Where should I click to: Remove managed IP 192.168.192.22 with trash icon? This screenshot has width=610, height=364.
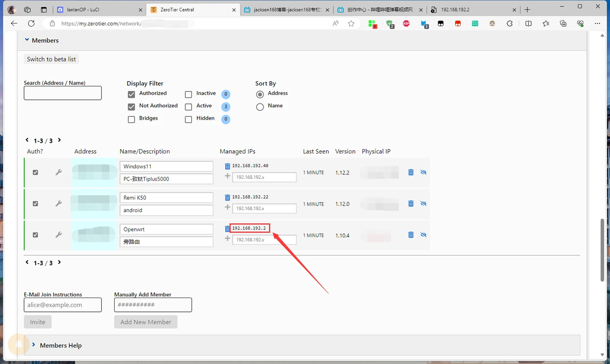227,197
